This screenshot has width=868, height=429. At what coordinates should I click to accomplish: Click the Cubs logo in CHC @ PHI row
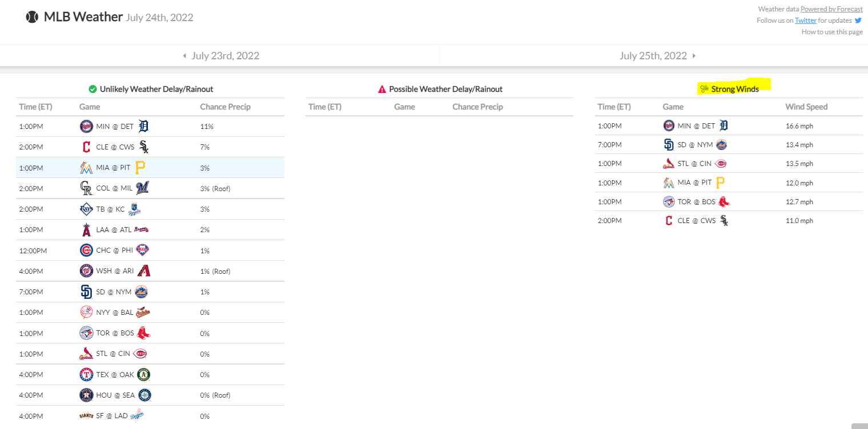pyautogui.click(x=86, y=250)
